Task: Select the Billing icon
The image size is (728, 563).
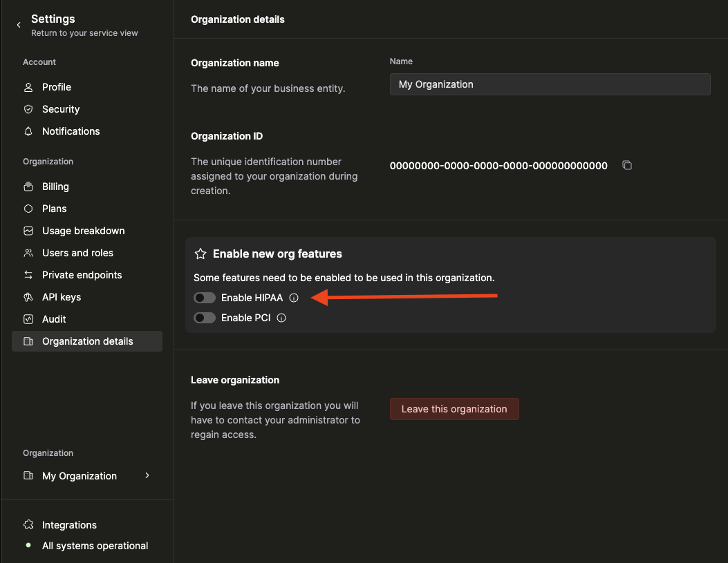Action: pyautogui.click(x=28, y=187)
